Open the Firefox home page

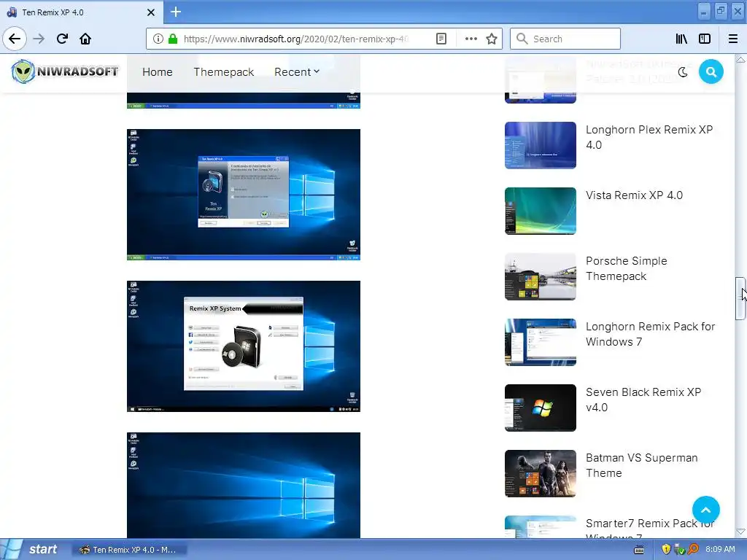click(85, 39)
